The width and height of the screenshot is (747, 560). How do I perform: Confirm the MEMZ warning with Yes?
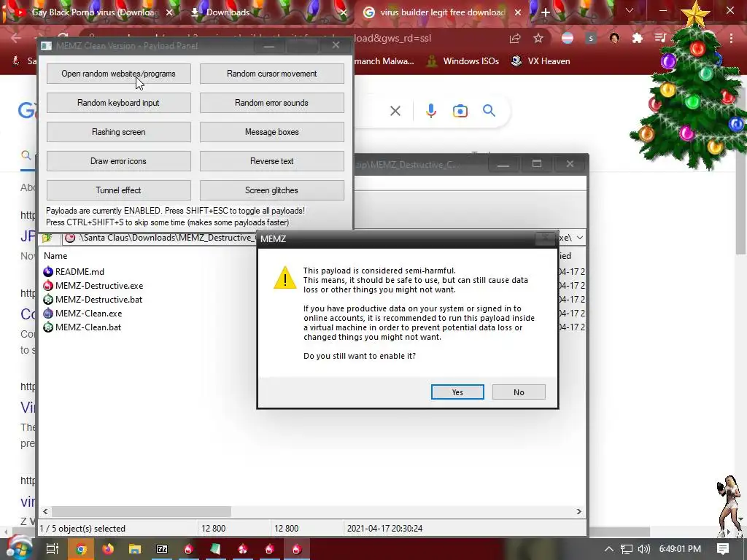(457, 392)
